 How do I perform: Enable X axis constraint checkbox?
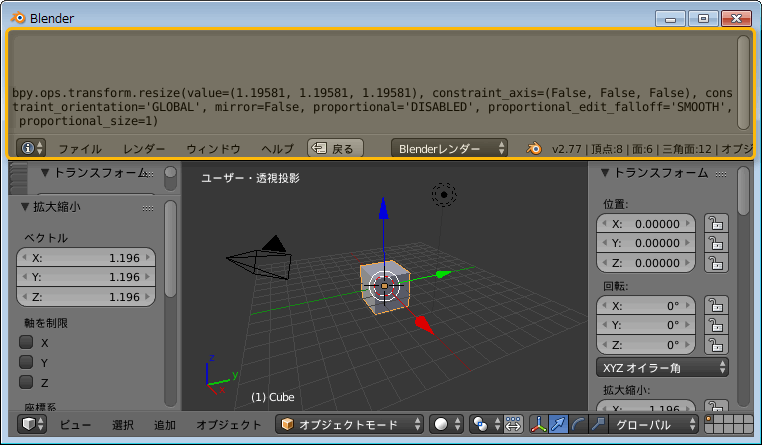pyautogui.click(x=26, y=342)
